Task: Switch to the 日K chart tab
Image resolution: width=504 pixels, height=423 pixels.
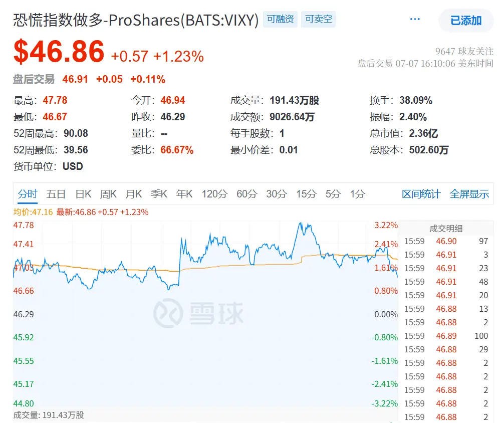Action: coord(83,194)
